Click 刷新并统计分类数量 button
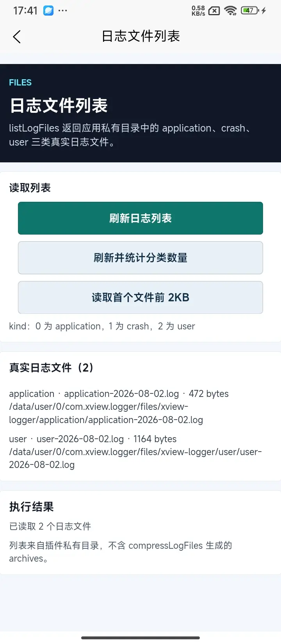The width and height of the screenshot is (281, 644). (140, 258)
